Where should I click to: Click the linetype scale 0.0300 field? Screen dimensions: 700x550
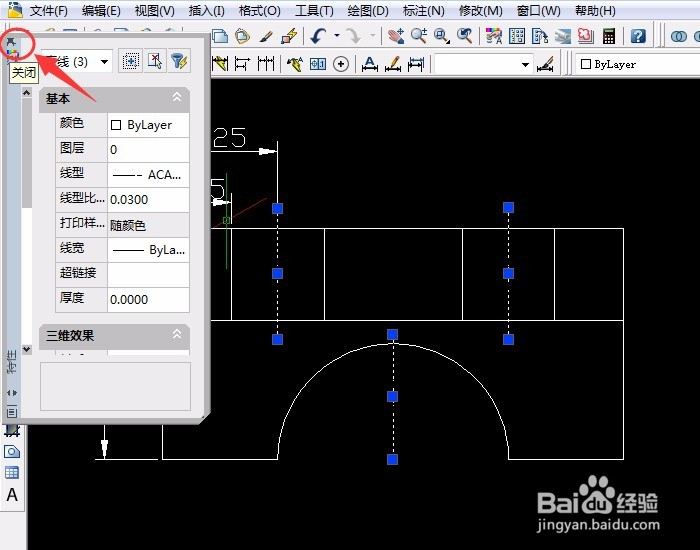coord(148,200)
